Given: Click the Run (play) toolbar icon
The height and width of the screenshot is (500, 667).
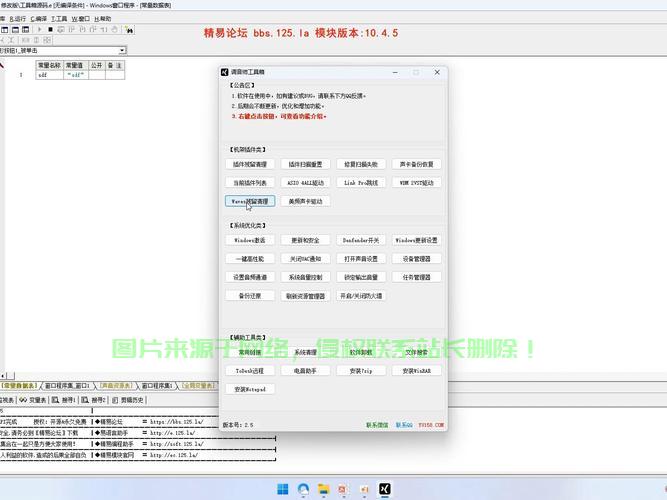Looking at the screenshot, I should click(40, 29).
